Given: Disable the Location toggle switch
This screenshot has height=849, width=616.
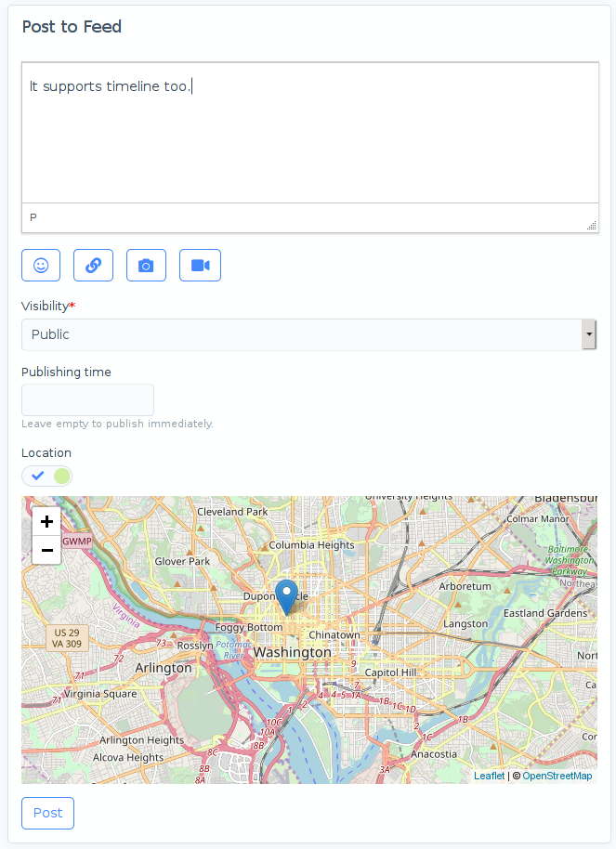Looking at the screenshot, I should pyautogui.click(x=47, y=477).
